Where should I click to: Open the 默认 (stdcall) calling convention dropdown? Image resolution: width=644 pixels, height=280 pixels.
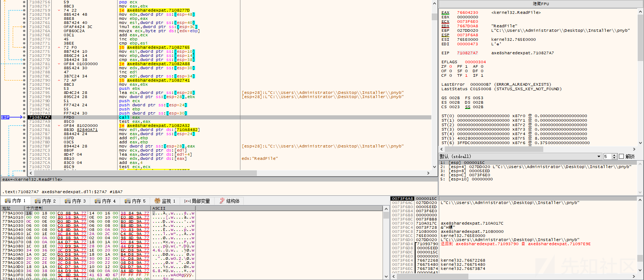coord(520,156)
